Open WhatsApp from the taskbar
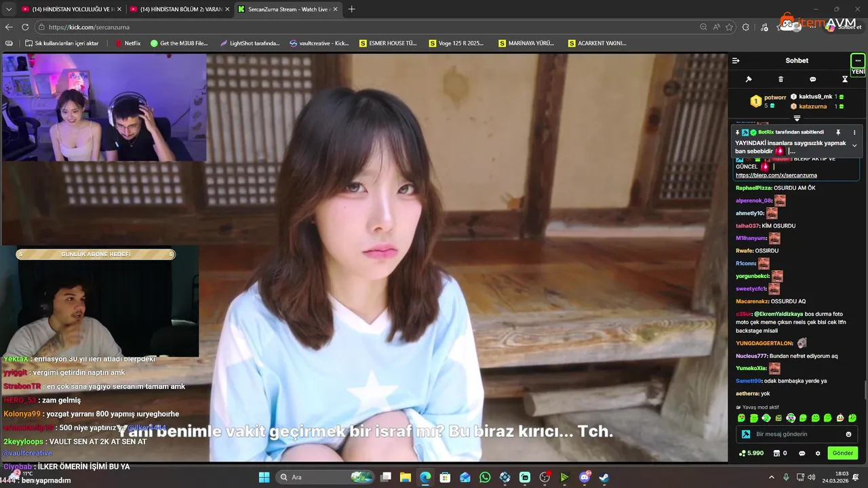This screenshot has height=488, width=868. 485,477
